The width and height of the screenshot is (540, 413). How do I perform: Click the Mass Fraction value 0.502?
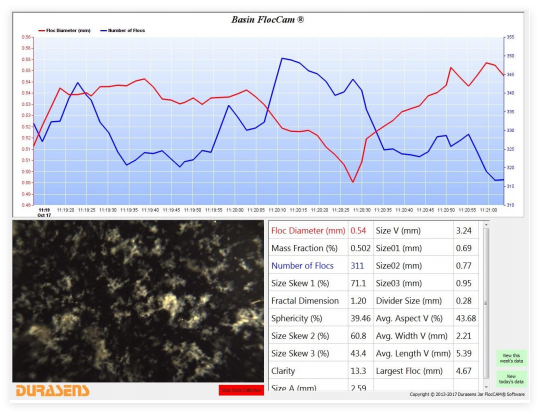(360, 248)
